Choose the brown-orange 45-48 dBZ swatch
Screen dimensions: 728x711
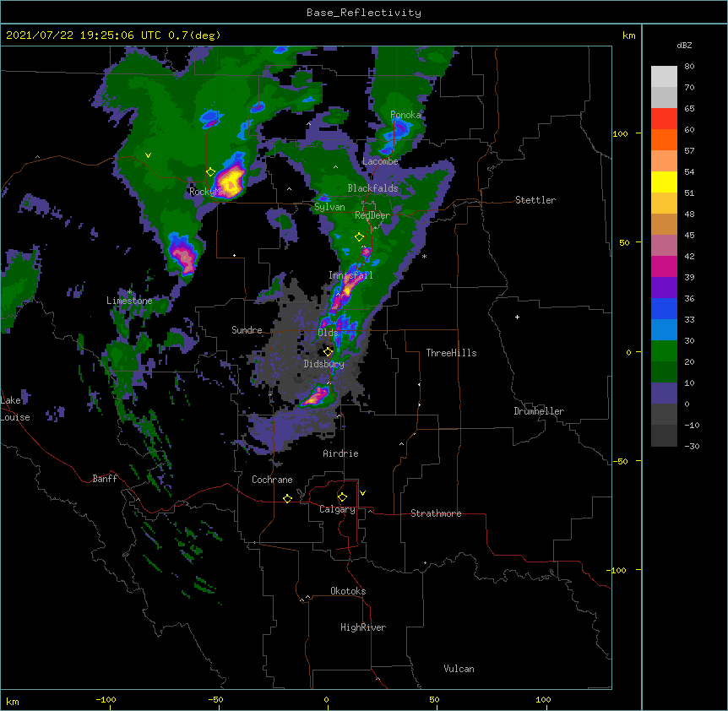coord(664,224)
